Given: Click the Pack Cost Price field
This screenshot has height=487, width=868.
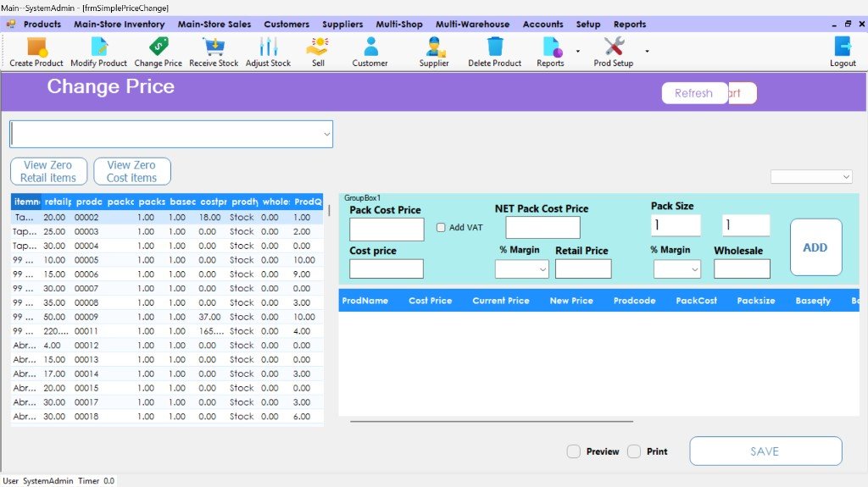Looking at the screenshot, I should [387, 230].
